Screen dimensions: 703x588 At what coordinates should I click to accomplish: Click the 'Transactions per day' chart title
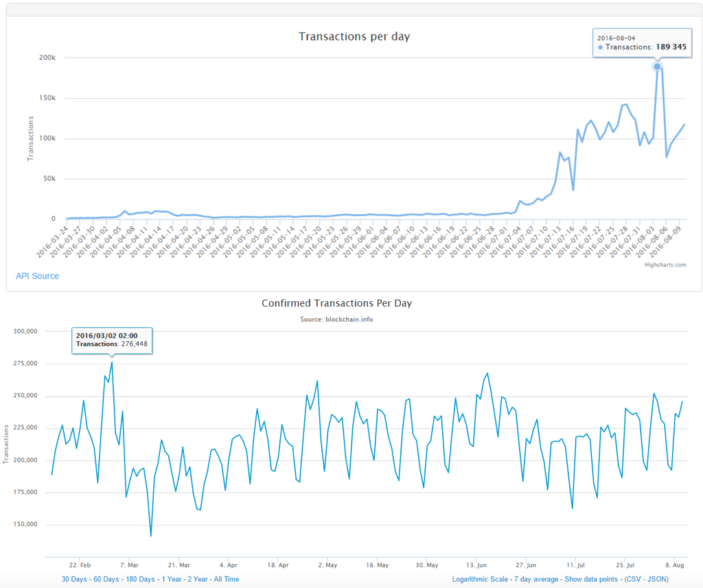point(354,36)
